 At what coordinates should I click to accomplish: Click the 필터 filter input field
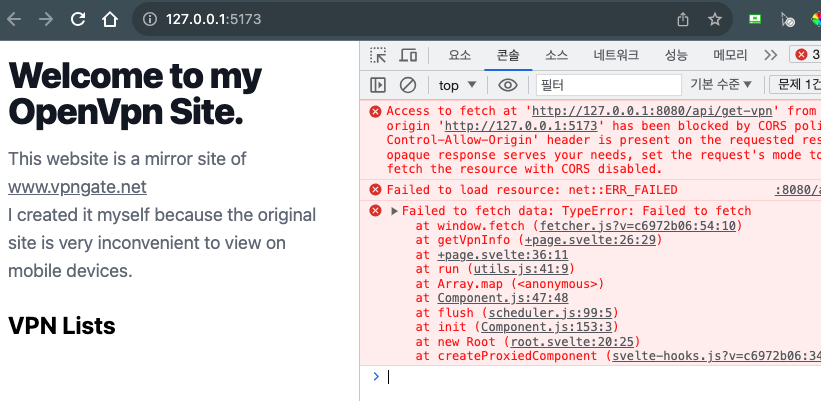pos(609,85)
